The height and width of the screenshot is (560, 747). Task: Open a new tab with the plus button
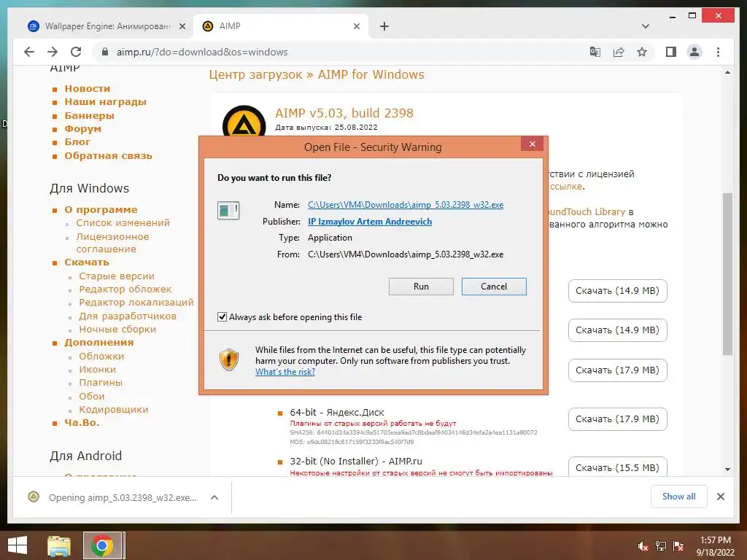pyautogui.click(x=384, y=26)
